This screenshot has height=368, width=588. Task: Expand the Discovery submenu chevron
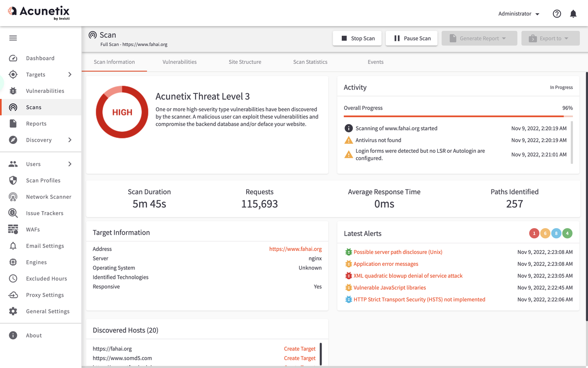point(70,140)
